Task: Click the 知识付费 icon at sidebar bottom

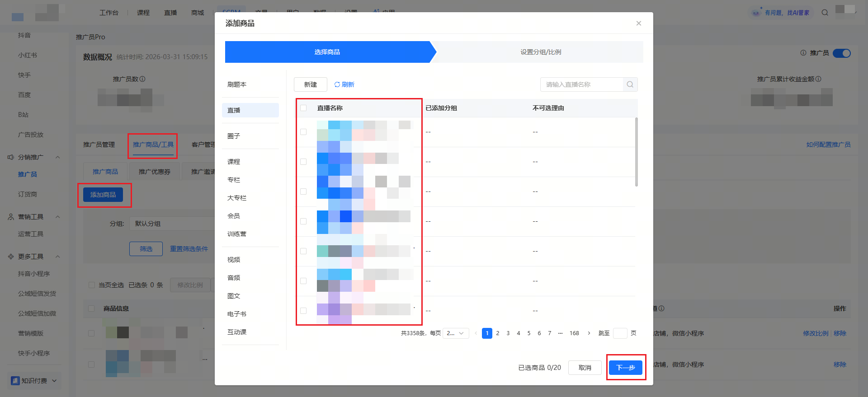Action: pos(15,381)
